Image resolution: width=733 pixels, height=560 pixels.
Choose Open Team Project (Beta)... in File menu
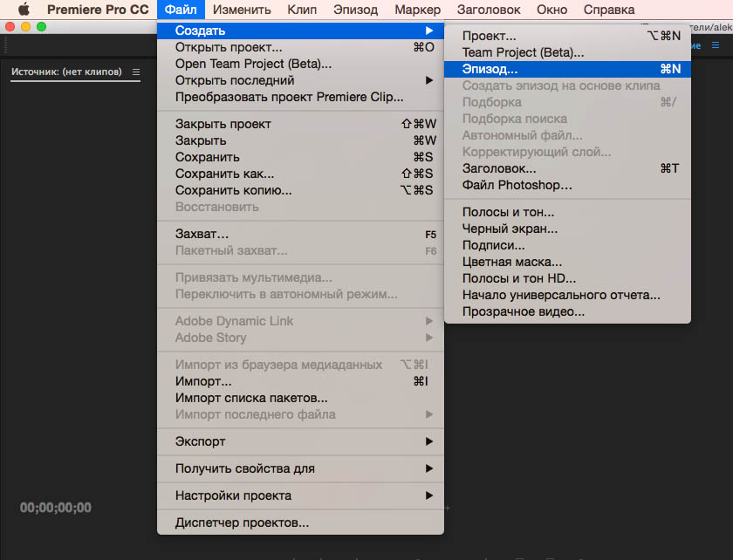[x=300, y=64]
